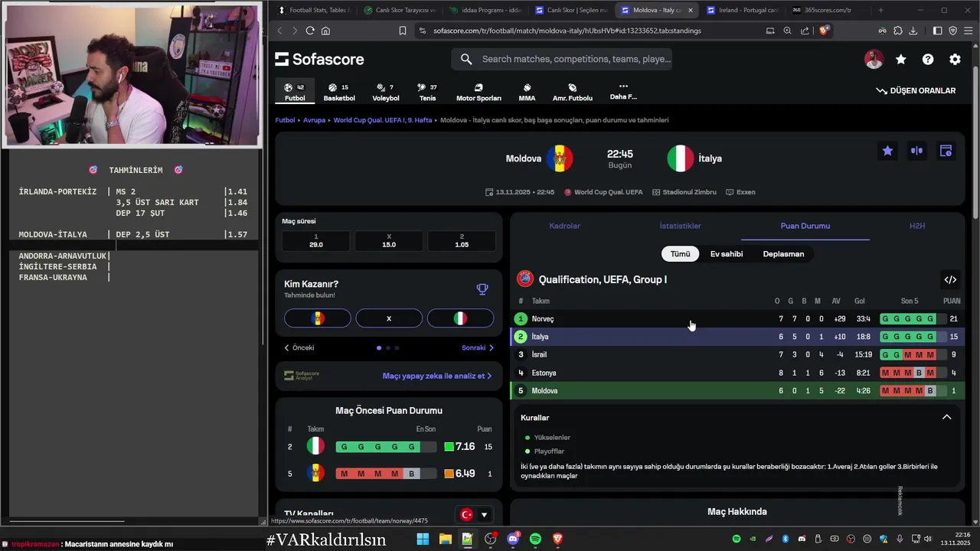Select the Puan Durumu tab
Screen dimensions: 980x551
[x=805, y=226]
